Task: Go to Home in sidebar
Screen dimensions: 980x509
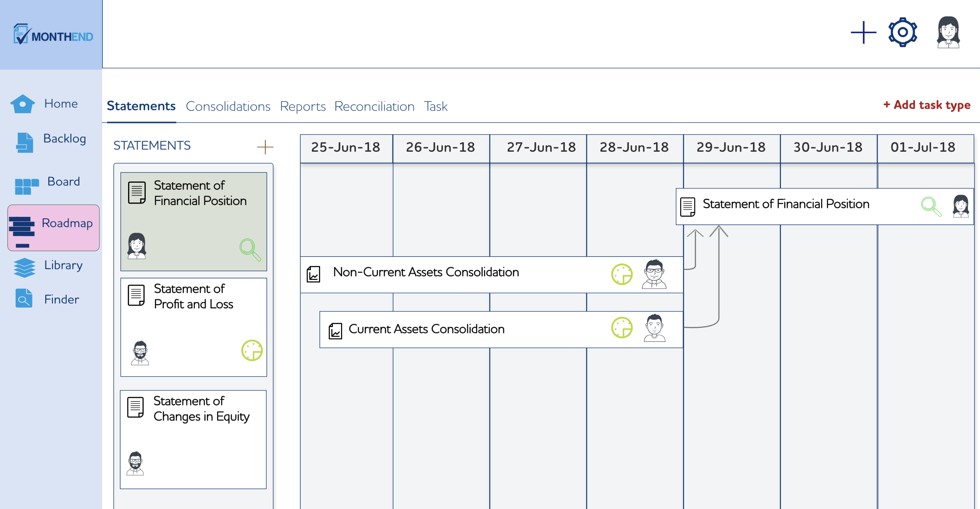Action: click(44, 103)
